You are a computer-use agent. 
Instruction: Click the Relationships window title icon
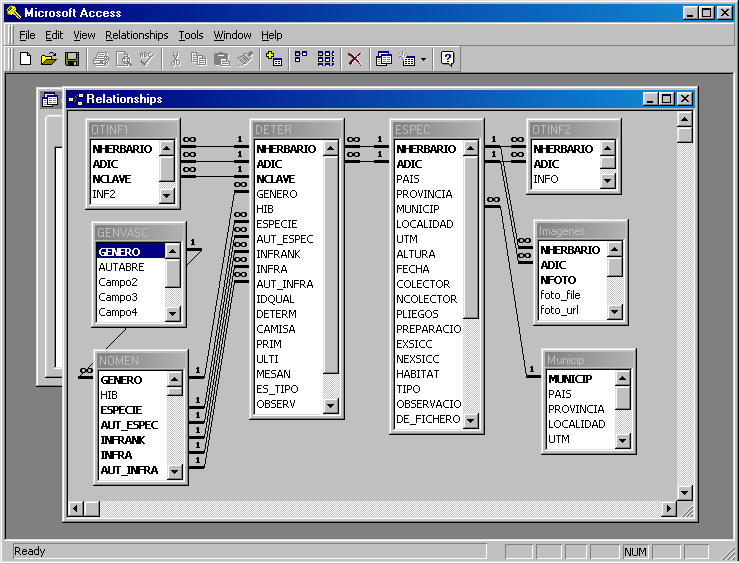tap(76, 99)
